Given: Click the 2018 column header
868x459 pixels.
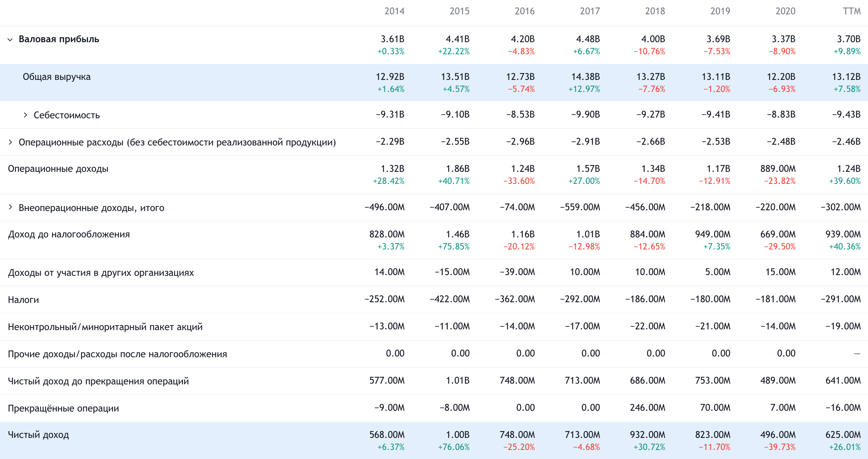Looking at the screenshot, I should [655, 11].
